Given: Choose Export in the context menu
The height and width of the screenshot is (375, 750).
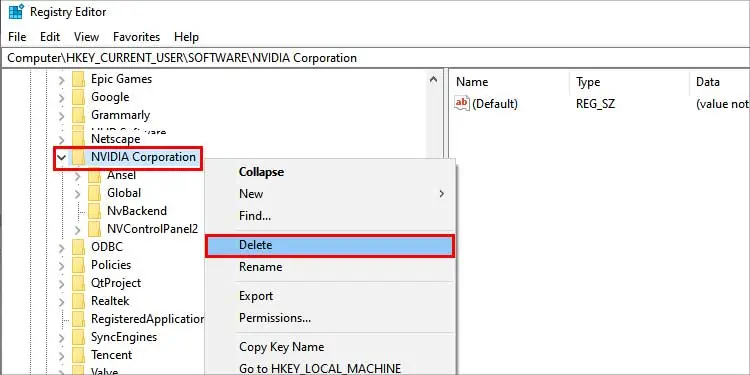Looking at the screenshot, I should pos(330,296).
